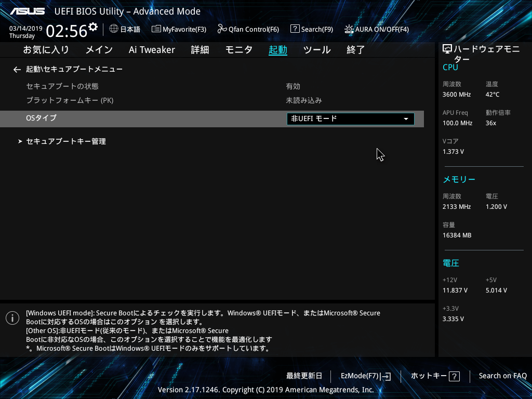The width and height of the screenshot is (532, 399).
Task: Click the セキュアブートの状態 label
Action: (x=62, y=86)
